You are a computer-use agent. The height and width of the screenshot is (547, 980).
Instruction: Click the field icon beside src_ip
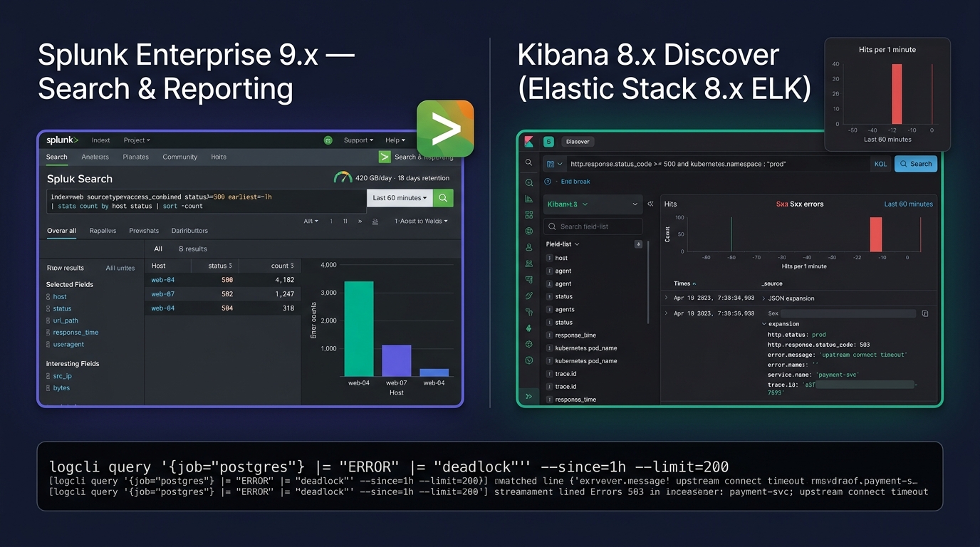48,376
